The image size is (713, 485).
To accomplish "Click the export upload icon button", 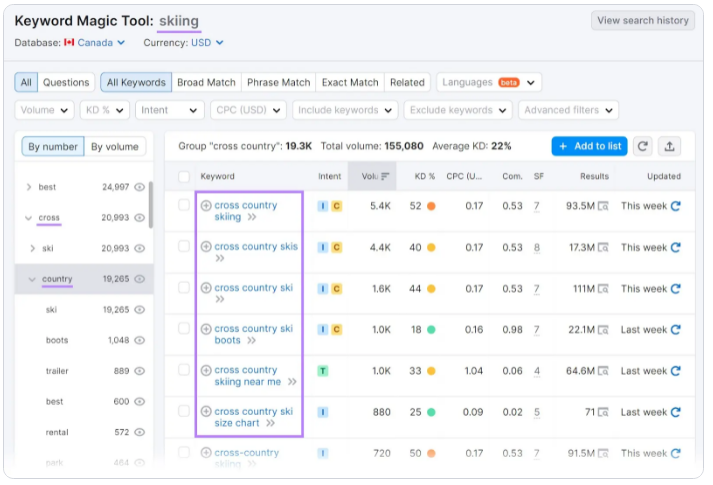I will [669, 146].
